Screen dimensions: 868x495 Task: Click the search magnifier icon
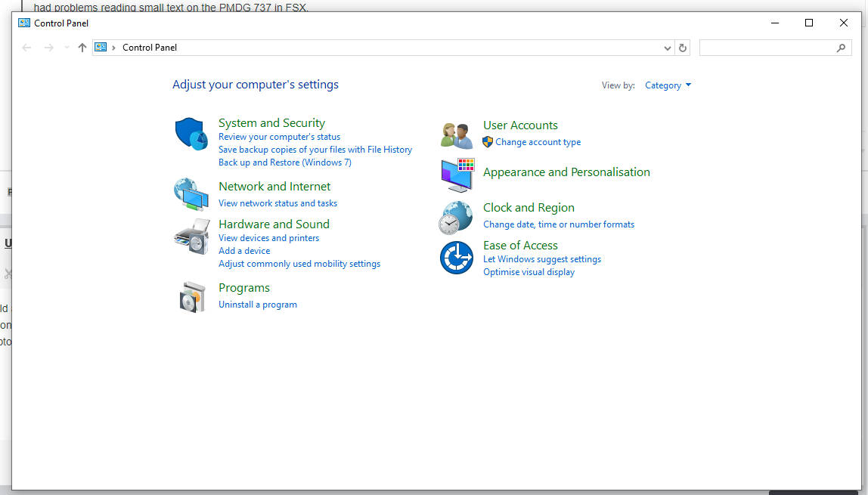coord(841,48)
